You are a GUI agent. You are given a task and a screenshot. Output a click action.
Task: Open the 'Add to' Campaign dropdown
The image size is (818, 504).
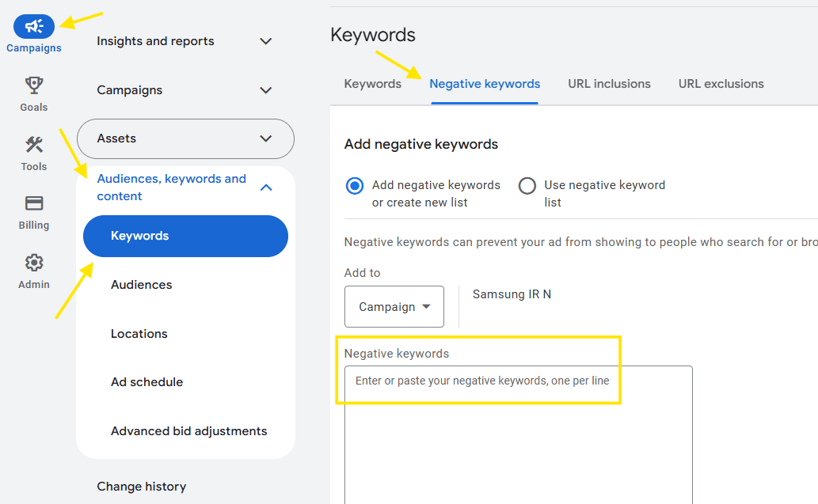coord(394,307)
